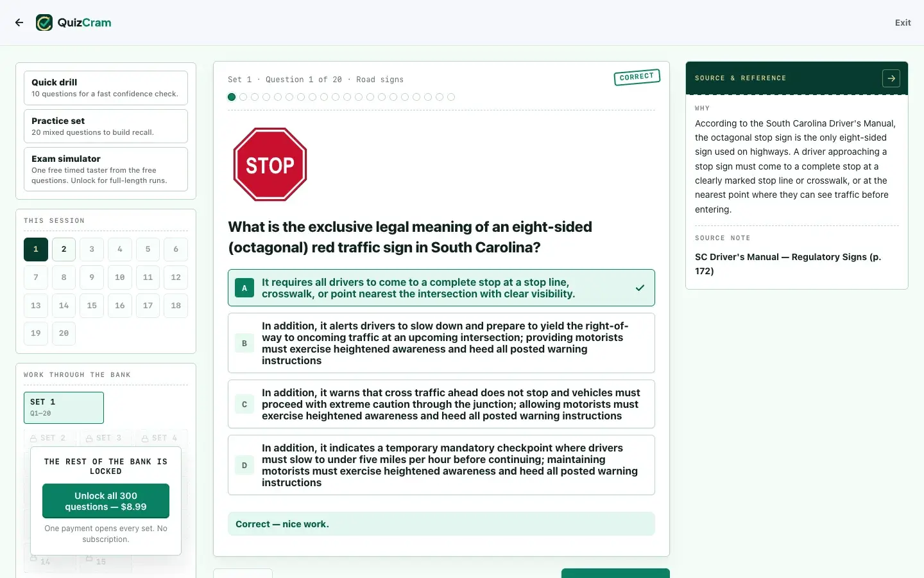The height and width of the screenshot is (578, 924).
Task: Click the lock icon on Set 2
Action: click(33, 438)
